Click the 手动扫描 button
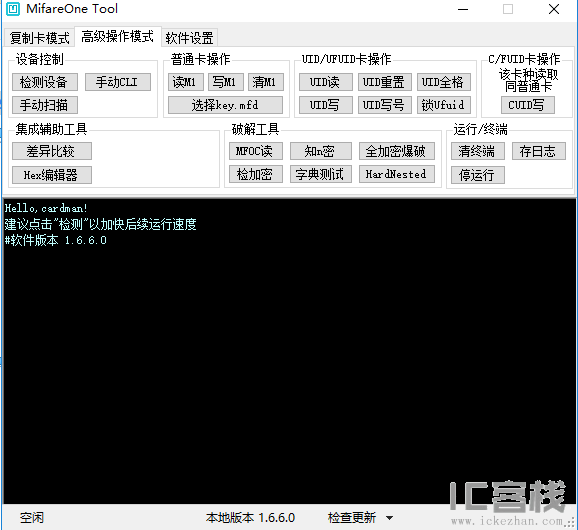Viewport: 578px width, 530px height. pos(45,105)
